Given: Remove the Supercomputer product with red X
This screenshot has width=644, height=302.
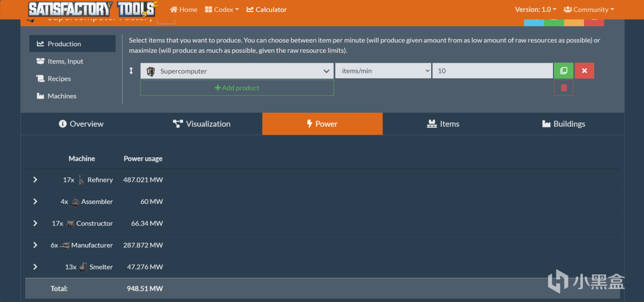Looking at the screenshot, I should point(584,71).
